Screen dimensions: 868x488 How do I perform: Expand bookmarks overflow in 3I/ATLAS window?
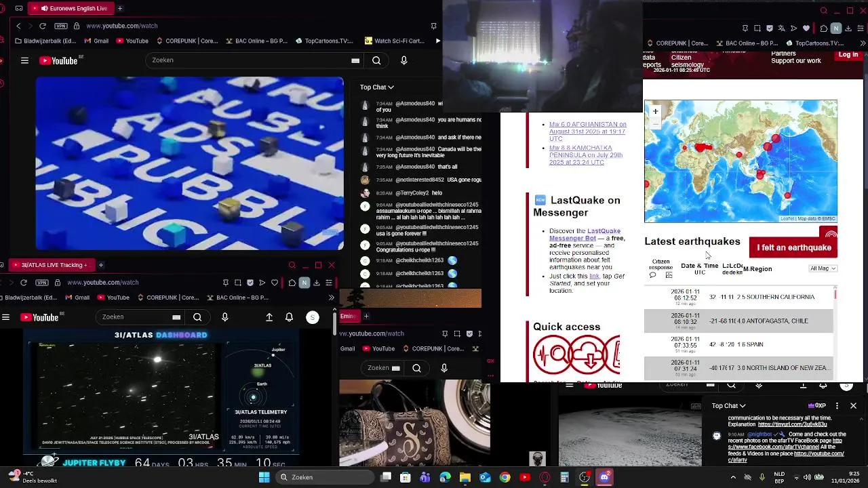(331, 298)
